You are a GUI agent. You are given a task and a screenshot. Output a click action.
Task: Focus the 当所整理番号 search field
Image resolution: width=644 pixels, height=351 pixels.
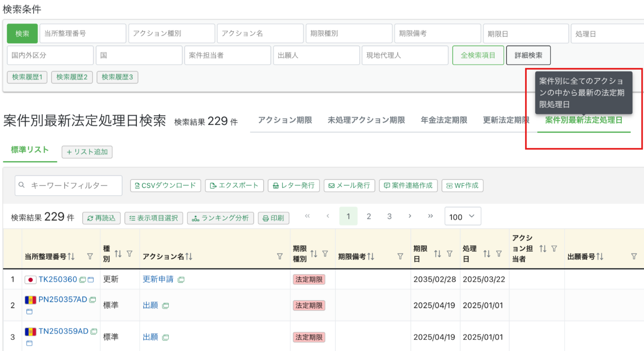83,34
